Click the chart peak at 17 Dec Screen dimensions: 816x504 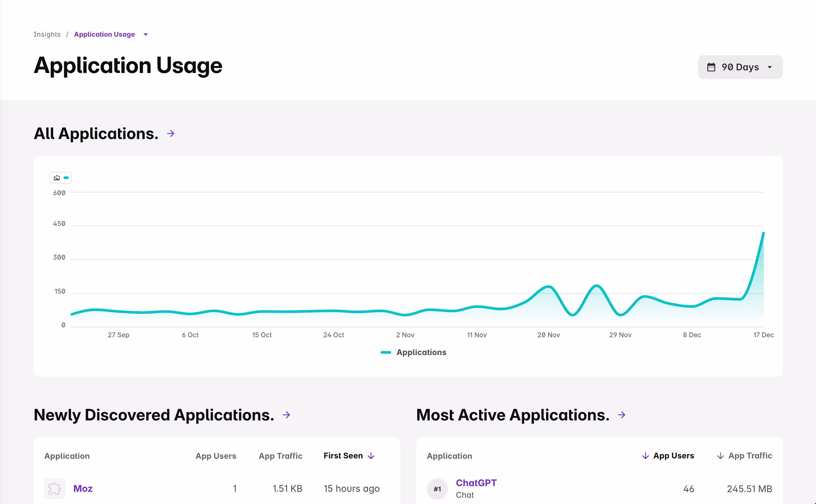[763, 233]
